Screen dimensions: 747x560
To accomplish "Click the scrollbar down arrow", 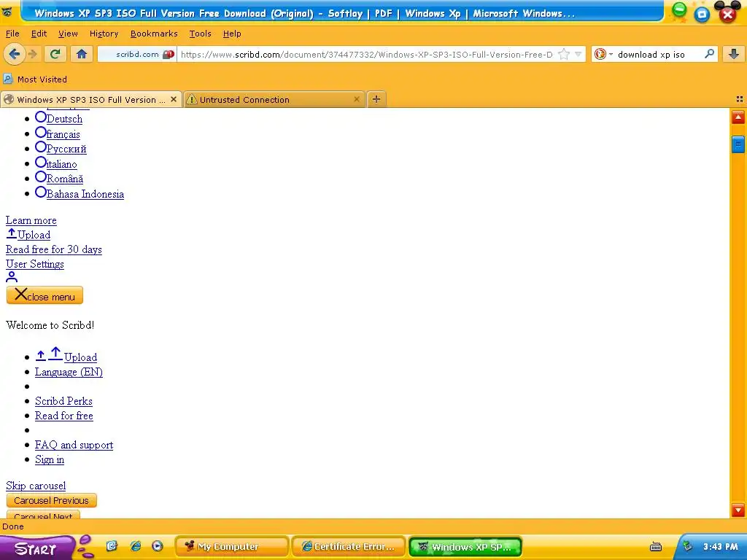I will [738, 510].
